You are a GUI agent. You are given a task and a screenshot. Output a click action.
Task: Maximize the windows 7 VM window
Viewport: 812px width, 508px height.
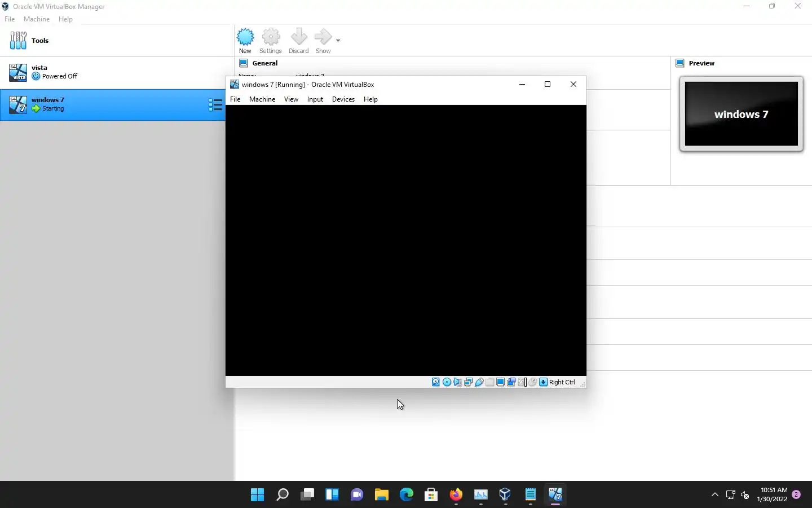[x=548, y=84]
